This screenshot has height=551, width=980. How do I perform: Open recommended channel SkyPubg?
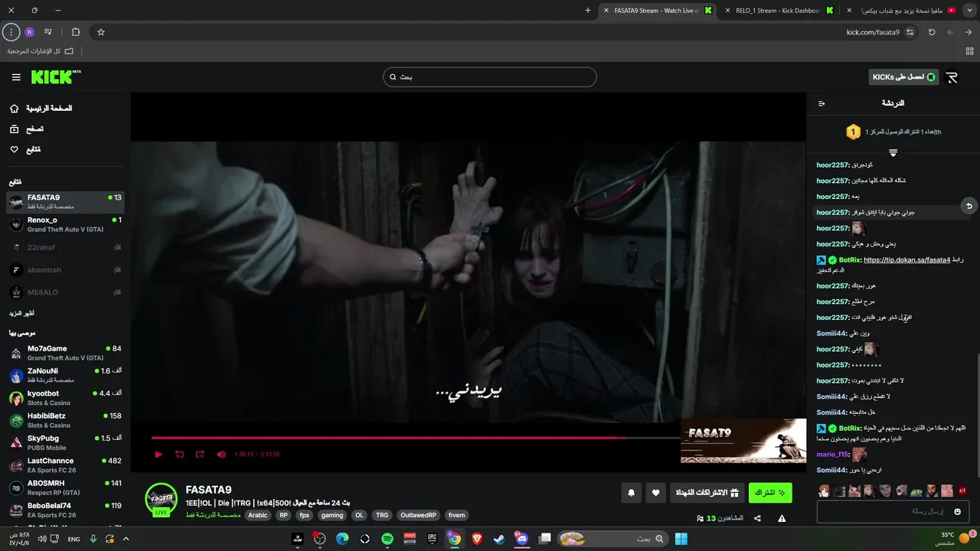[x=65, y=442]
